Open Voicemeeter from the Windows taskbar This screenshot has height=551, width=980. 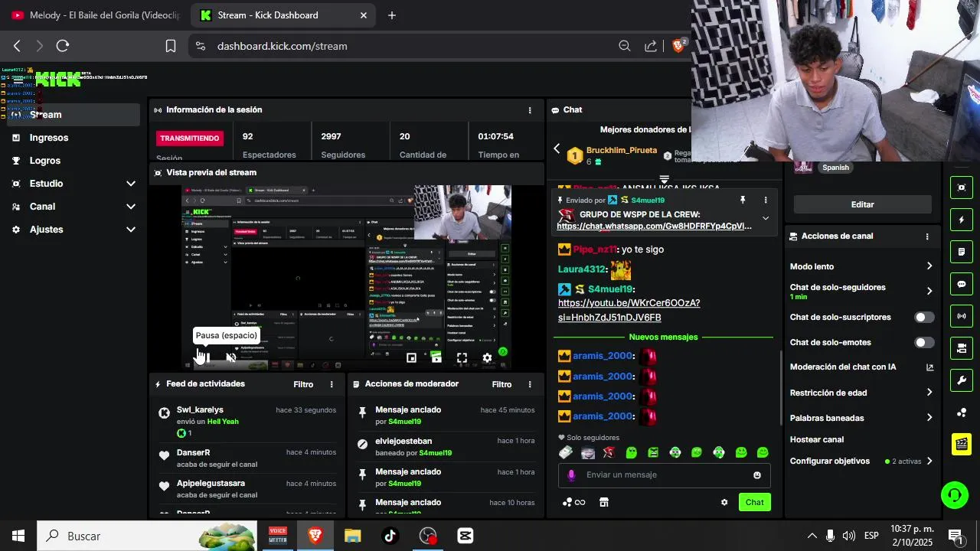(278, 536)
